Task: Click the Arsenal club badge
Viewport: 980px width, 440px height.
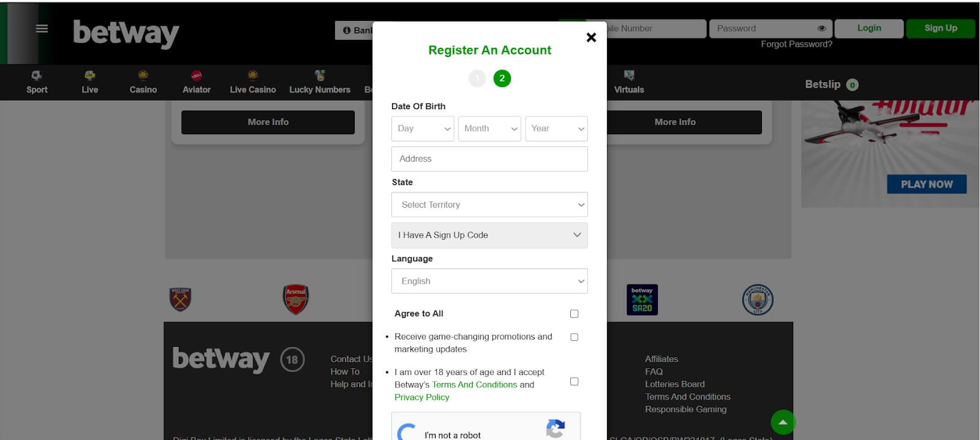Action: pos(295,300)
